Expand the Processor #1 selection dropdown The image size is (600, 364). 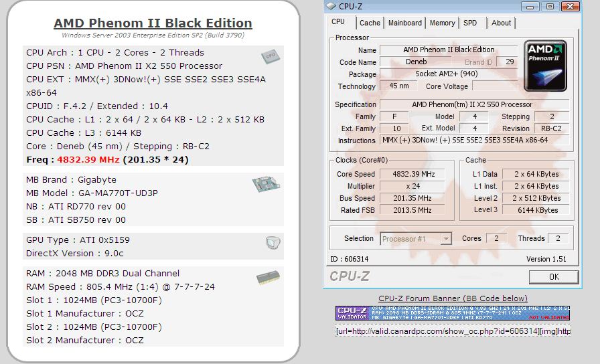pyautogui.click(x=446, y=239)
